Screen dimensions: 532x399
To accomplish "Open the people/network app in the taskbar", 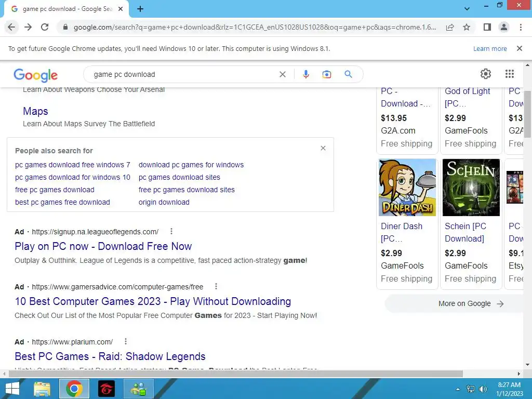I will [139, 389].
